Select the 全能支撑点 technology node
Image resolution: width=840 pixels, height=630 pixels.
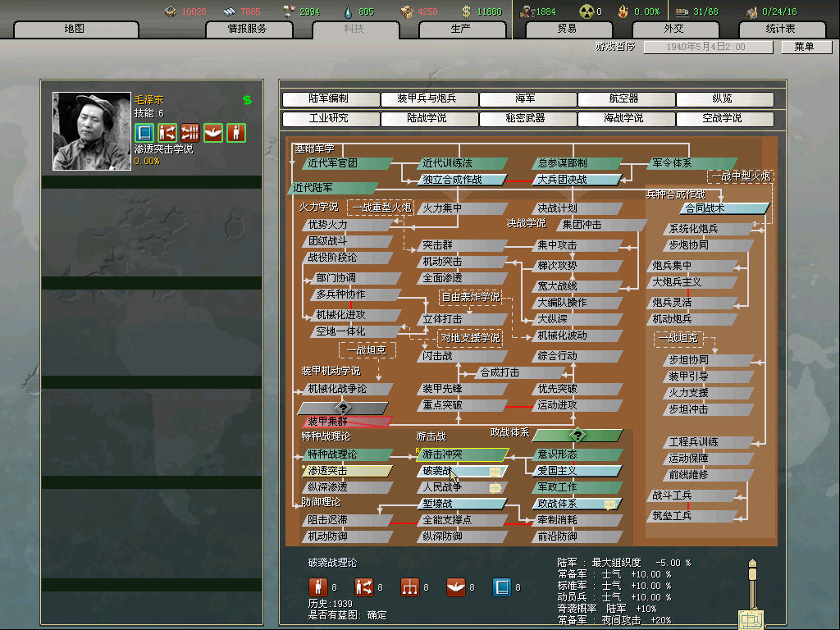[x=463, y=520]
